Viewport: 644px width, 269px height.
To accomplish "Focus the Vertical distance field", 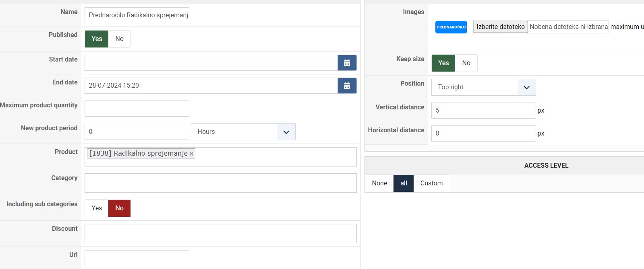I will [x=483, y=111].
